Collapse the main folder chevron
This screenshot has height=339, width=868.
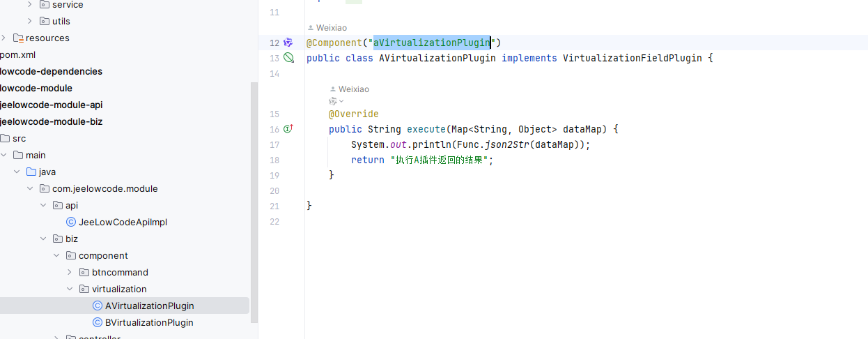point(3,155)
